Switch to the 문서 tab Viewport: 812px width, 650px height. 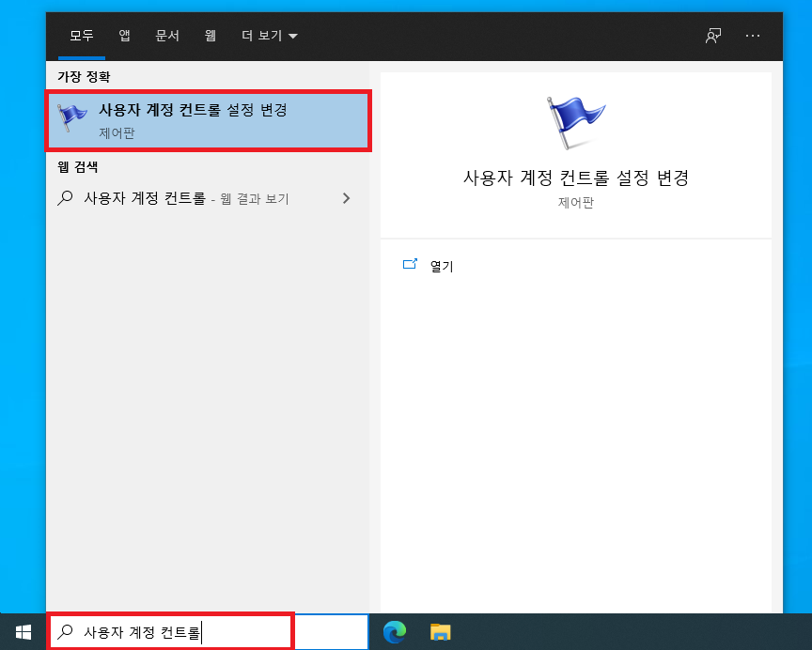pyautogui.click(x=167, y=36)
